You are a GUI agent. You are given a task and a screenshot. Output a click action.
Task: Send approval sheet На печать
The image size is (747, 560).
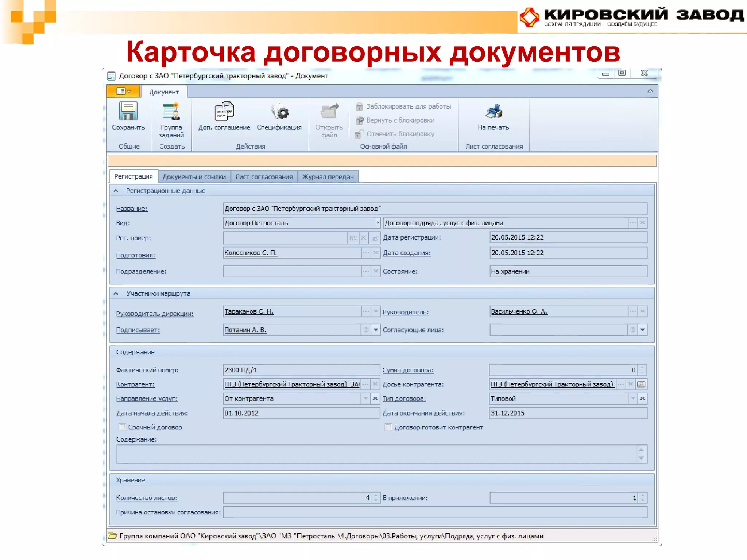click(494, 117)
